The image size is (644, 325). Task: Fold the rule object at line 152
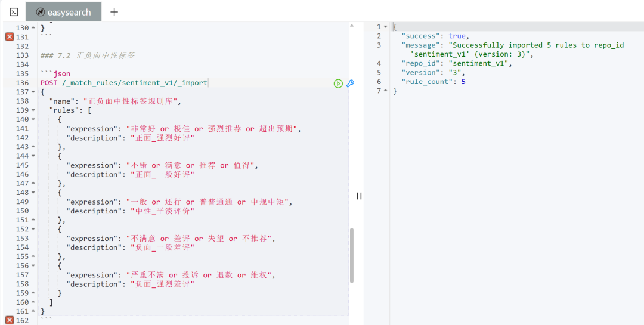point(33,229)
